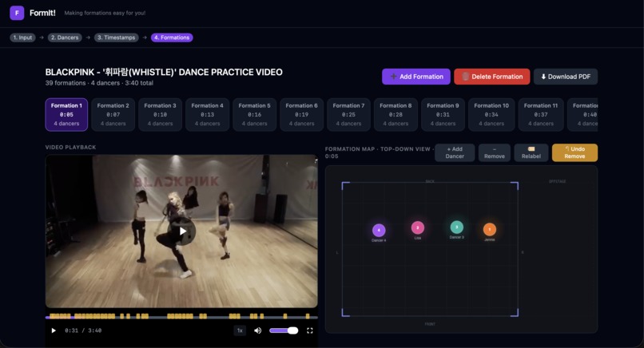Select the Formation 7 card at 0:25
Screen dimensions: 644x348
click(x=348, y=114)
